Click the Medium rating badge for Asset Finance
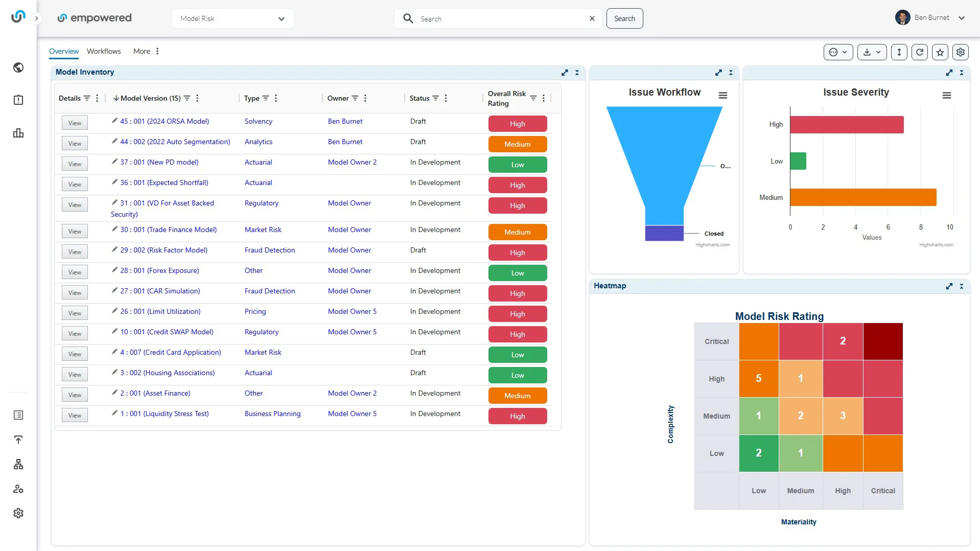Screen dimensions: 980x551 [518, 396]
